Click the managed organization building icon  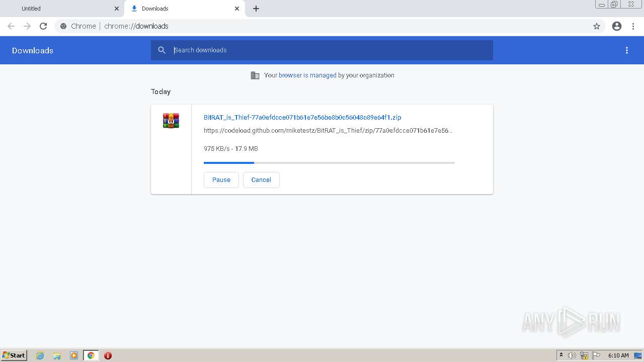click(x=255, y=75)
